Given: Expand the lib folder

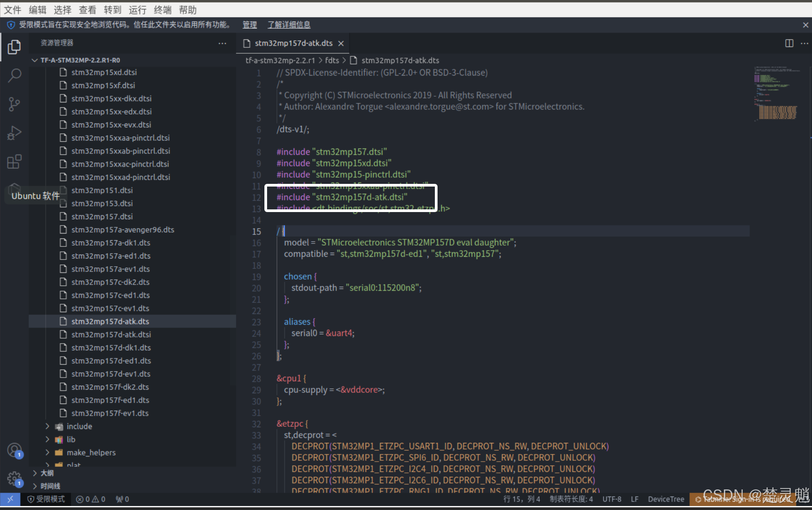Looking at the screenshot, I should [47, 439].
